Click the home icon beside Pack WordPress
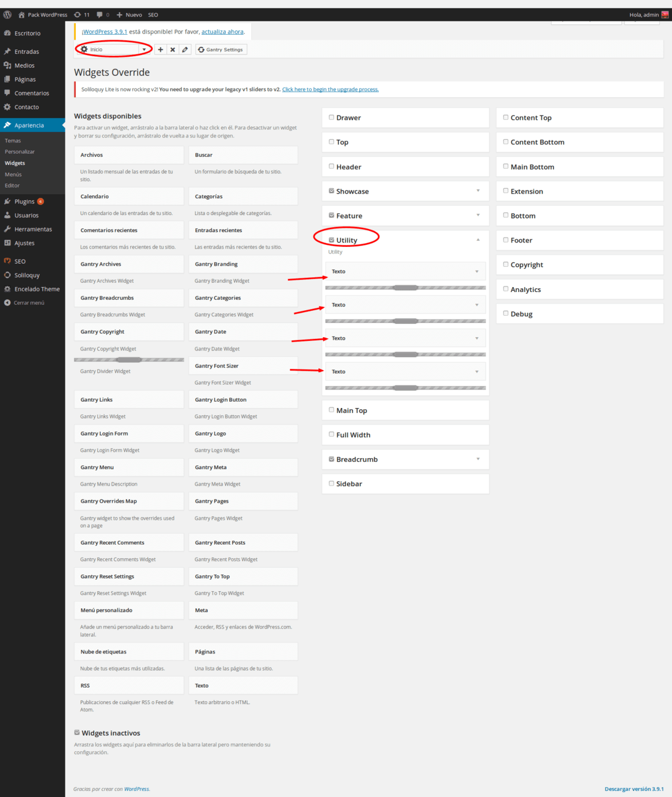672x797 pixels. [x=21, y=15]
